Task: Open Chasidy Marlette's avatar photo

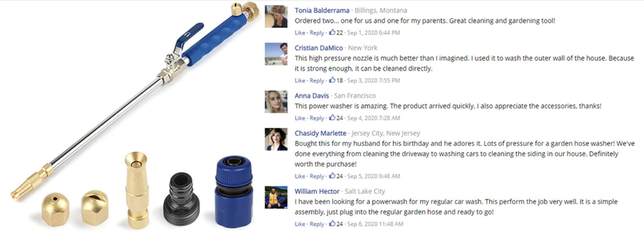Action: (276, 139)
